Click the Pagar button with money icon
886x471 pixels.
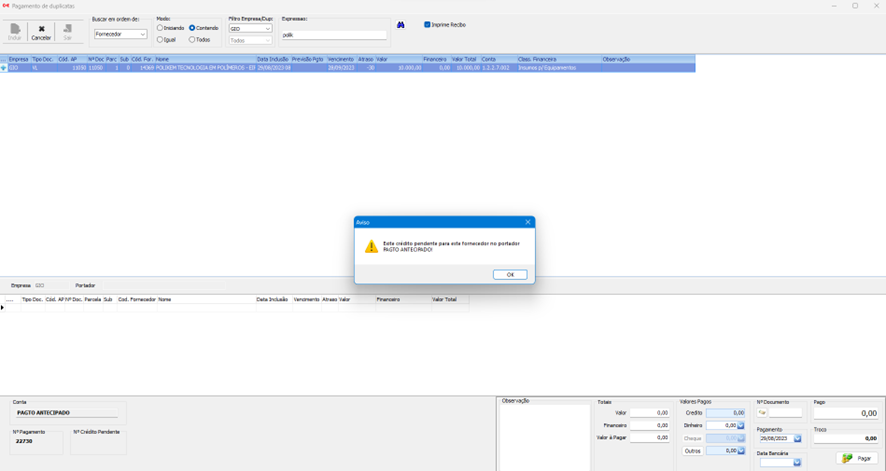point(858,458)
